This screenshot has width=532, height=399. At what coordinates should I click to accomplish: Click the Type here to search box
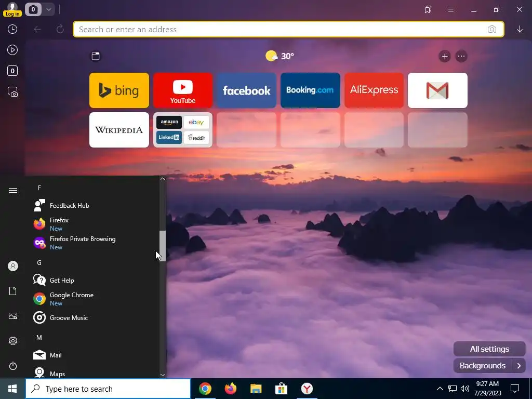pyautogui.click(x=108, y=389)
